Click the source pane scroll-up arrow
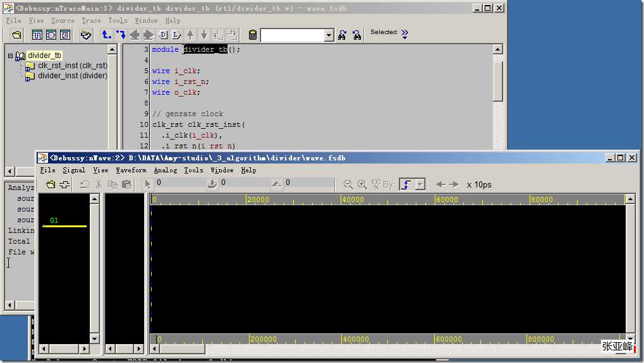Screen dimensions: 644x363 [497, 50]
